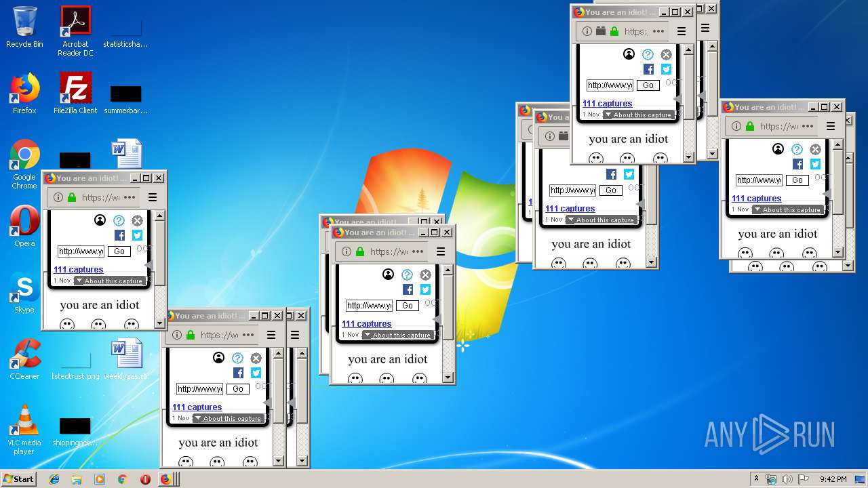Expand About this capture in center window
Viewport: 868px width, 488px height.
tap(398, 335)
